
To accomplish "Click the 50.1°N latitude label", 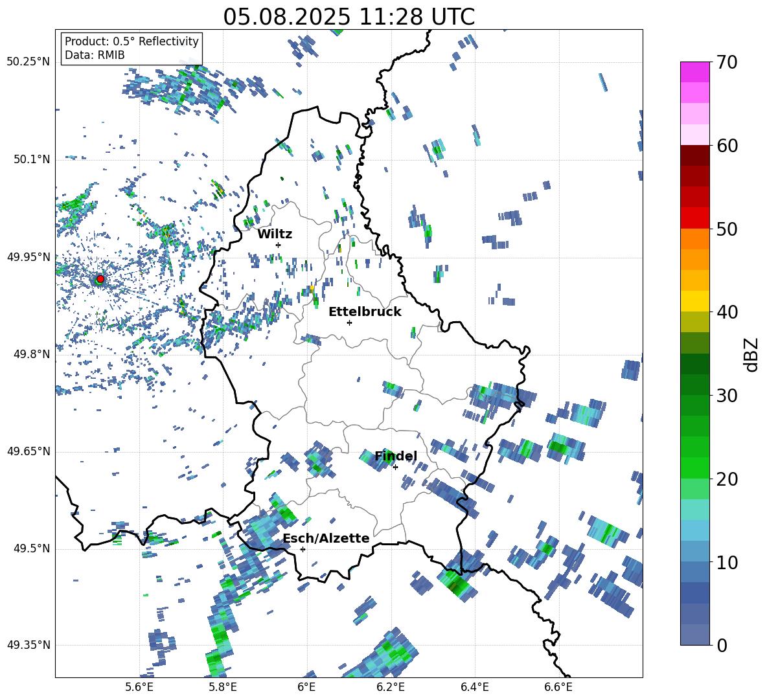I will pyautogui.click(x=31, y=159).
